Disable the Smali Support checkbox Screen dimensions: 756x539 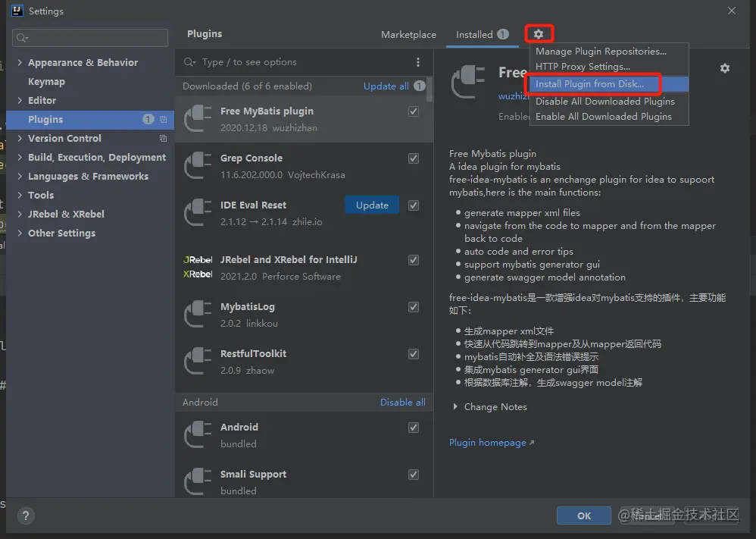(414, 475)
